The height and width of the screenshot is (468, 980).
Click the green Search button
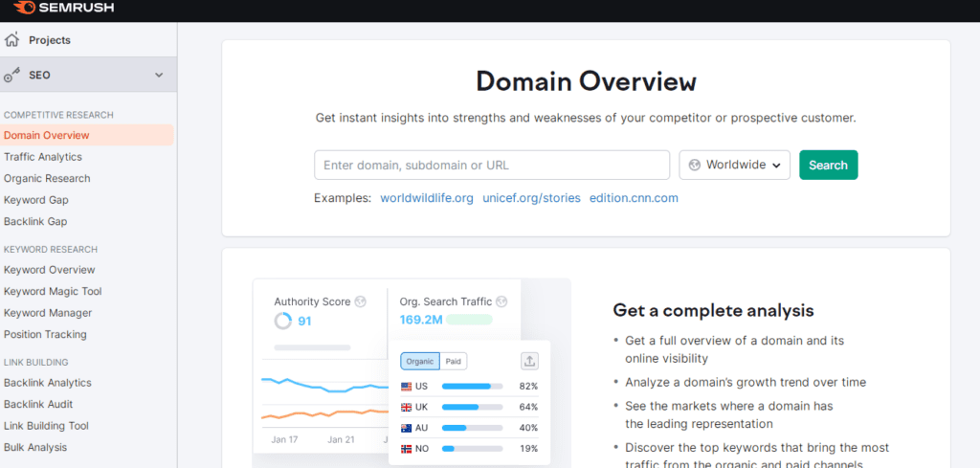point(828,165)
